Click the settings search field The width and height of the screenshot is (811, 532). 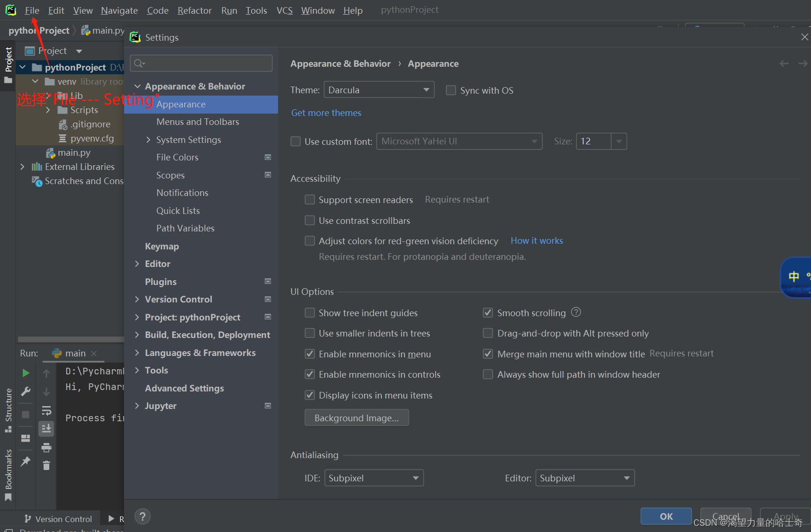click(x=201, y=63)
